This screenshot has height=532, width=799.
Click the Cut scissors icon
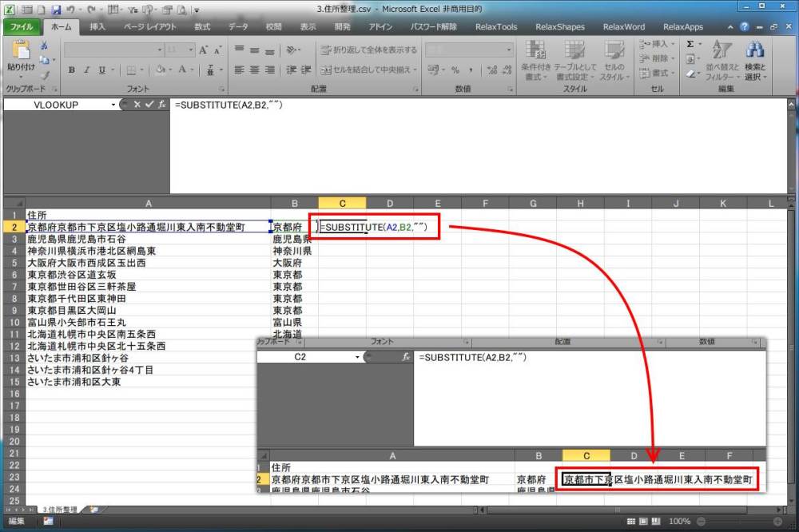[x=44, y=46]
